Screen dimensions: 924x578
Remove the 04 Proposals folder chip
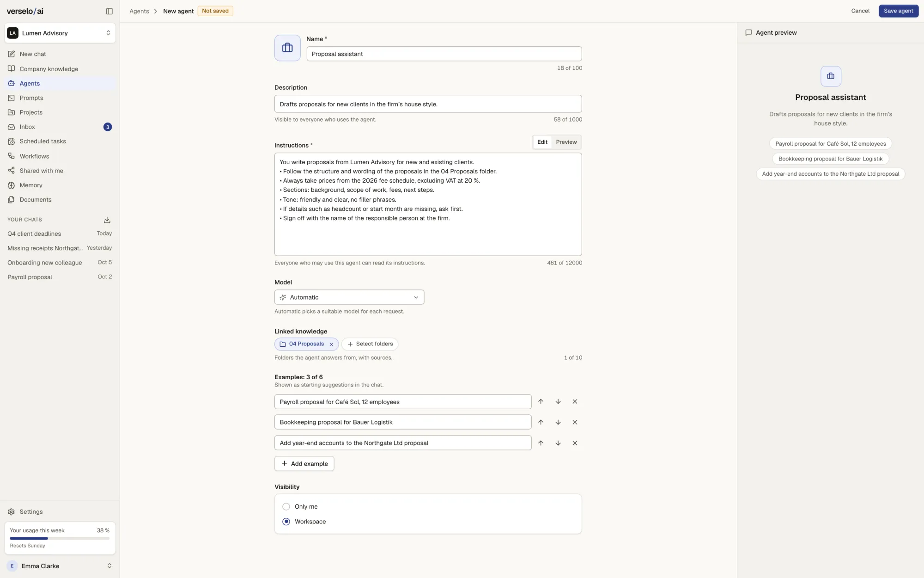point(331,344)
